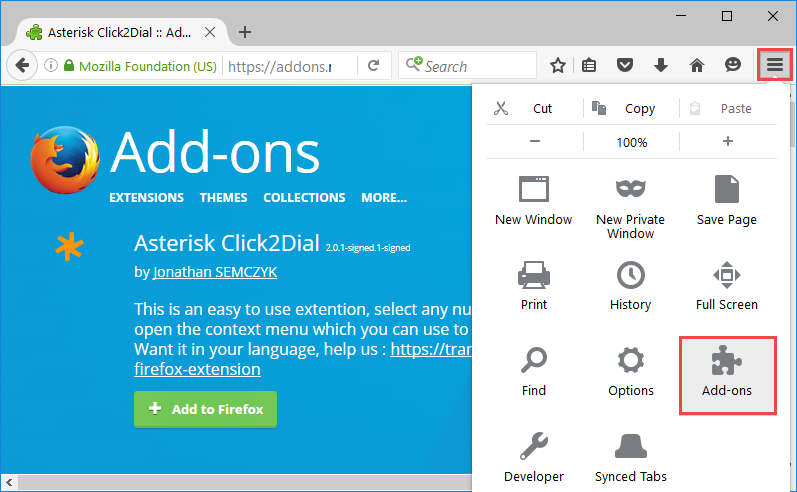Click the Search box in toolbar

click(x=467, y=66)
